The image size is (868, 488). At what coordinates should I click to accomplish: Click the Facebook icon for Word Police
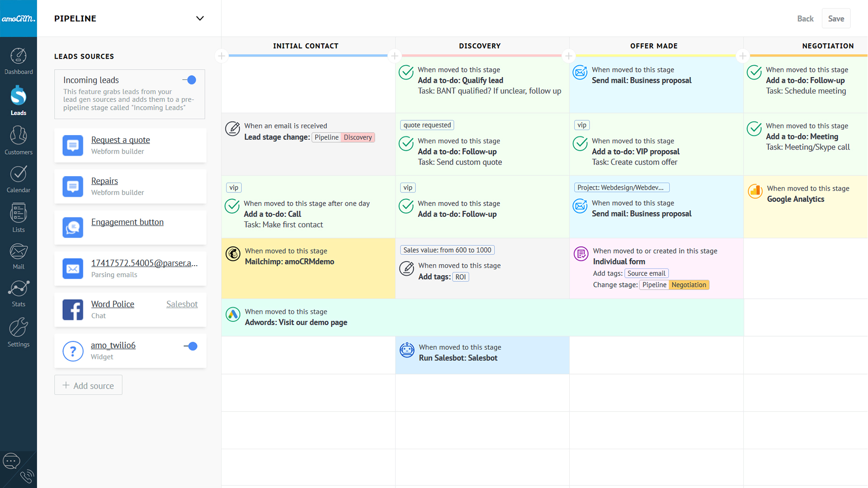point(73,310)
